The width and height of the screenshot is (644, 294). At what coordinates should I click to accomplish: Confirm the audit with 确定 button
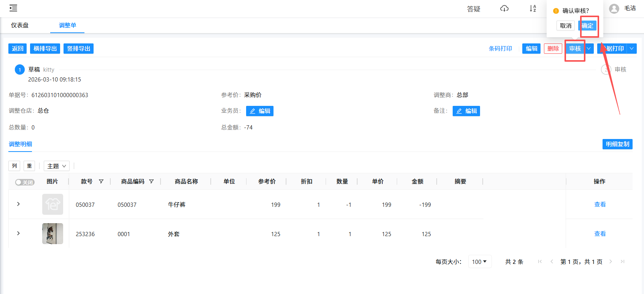tap(587, 26)
